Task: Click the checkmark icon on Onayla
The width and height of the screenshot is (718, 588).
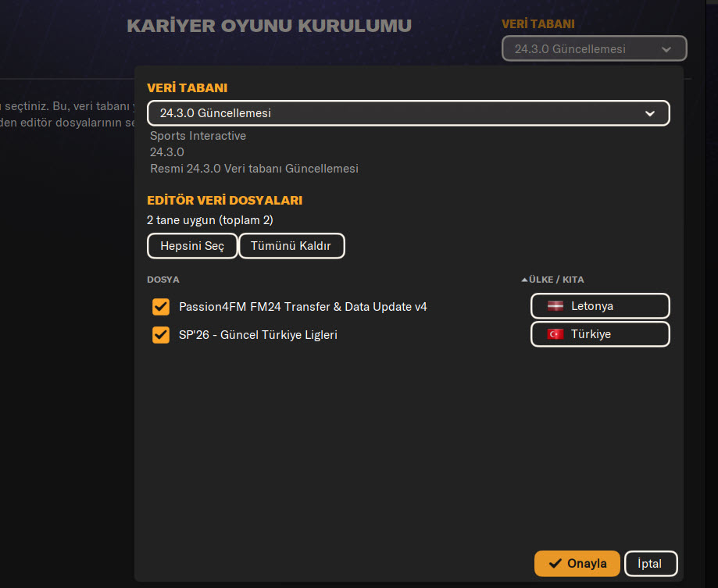Action: click(555, 564)
